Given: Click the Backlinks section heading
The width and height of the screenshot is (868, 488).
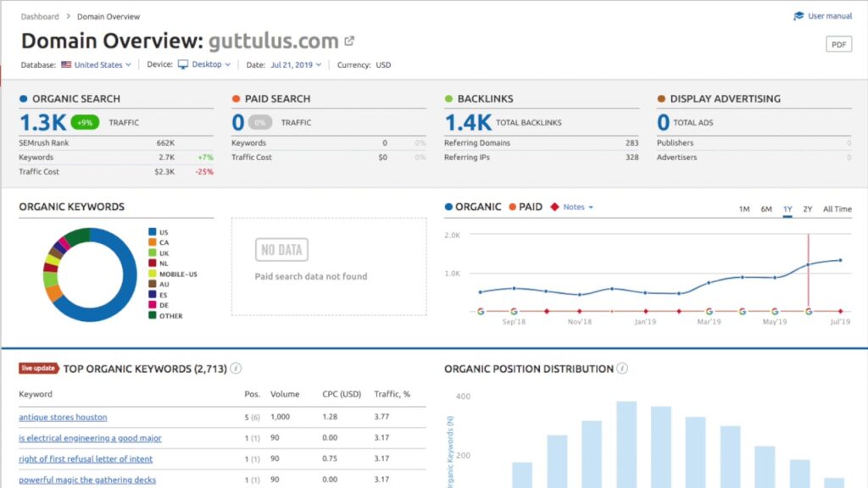Looking at the screenshot, I should [485, 98].
